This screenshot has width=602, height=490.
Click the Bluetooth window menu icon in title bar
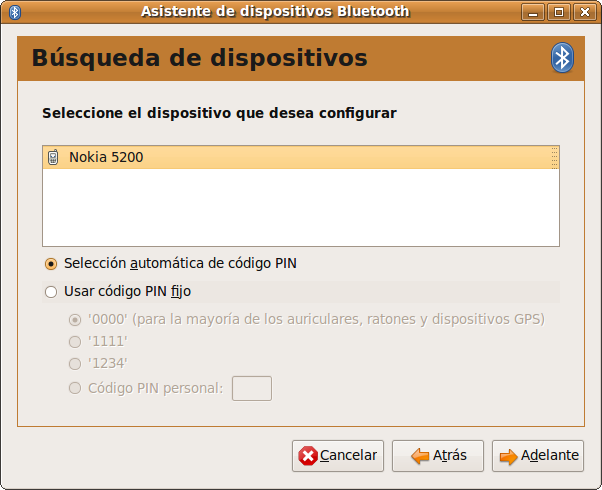point(15,12)
